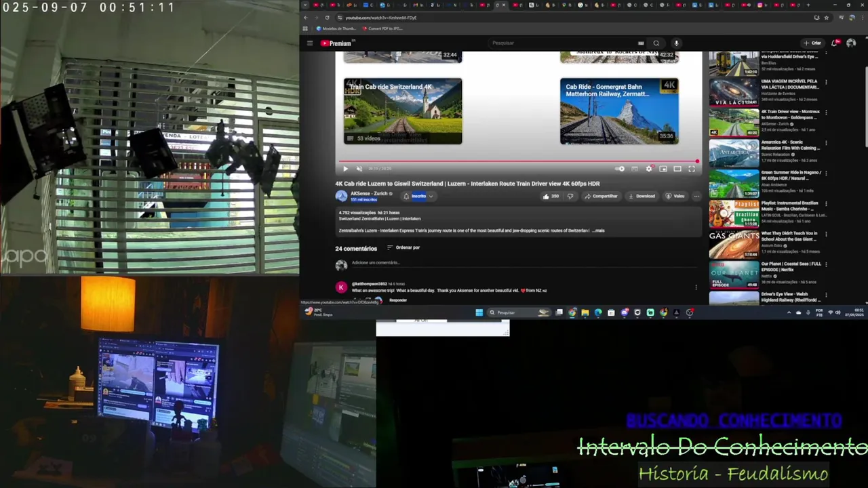868x488 pixels.
Task: Open Ordenar por comments sort menu
Action: tap(403, 247)
